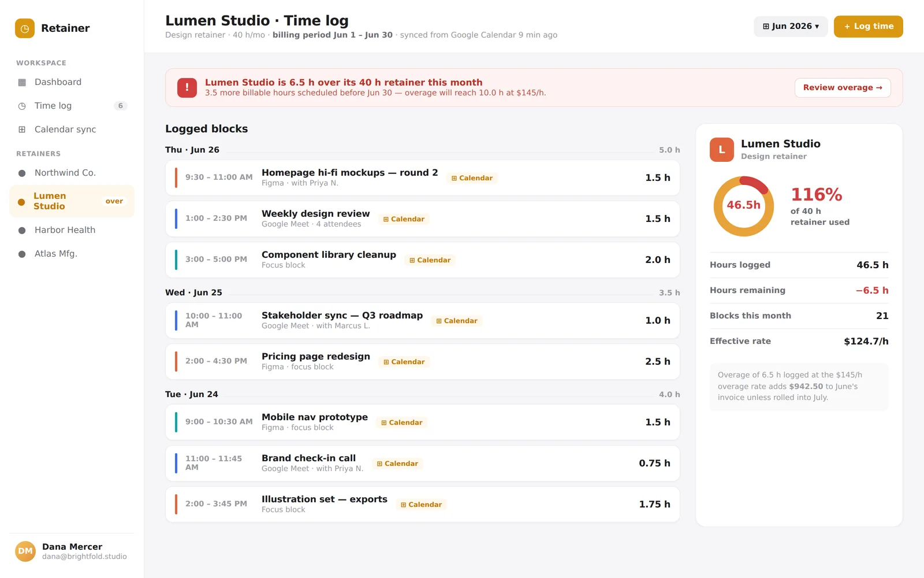Viewport: 924px width, 578px height.
Task: Select the Northwind Co. retainer
Action: (x=72, y=173)
